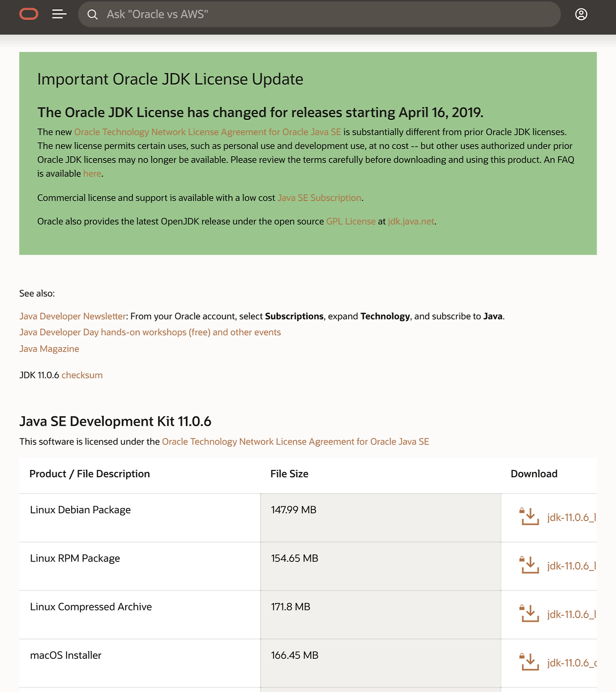Open the Java SE Subscription link
This screenshot has width=616, height=692.
[320, 198]
